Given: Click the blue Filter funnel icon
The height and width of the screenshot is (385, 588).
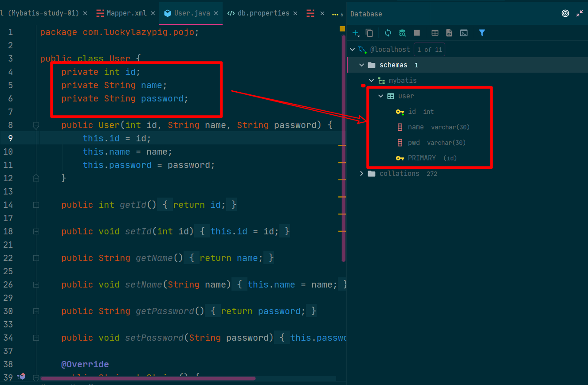Looking at the screenshot, I should [482, 33].
